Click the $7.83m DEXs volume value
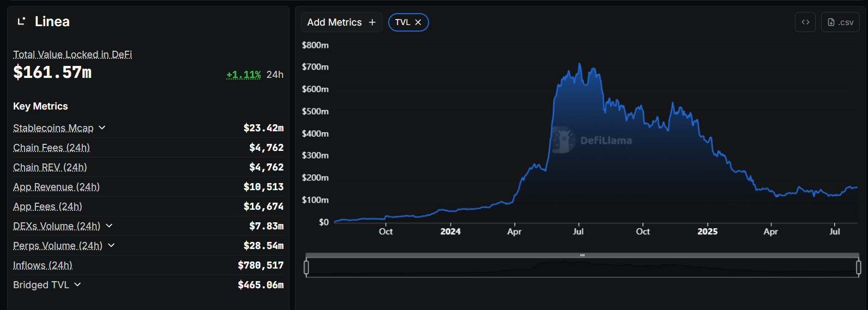The height and width of the screenshot is (310, 868). tap(266, 226)
